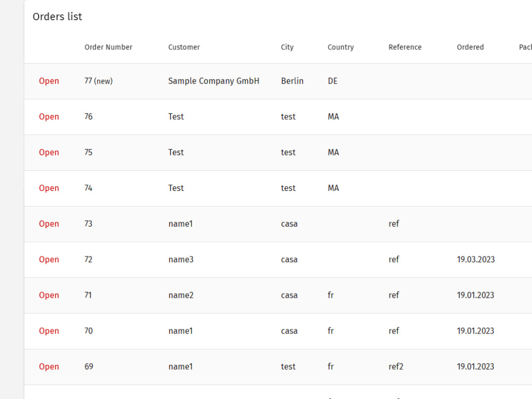Click the Open status for order 74
Screen dimensions: 532x399
pyautogui.click(x=49, y=188)
